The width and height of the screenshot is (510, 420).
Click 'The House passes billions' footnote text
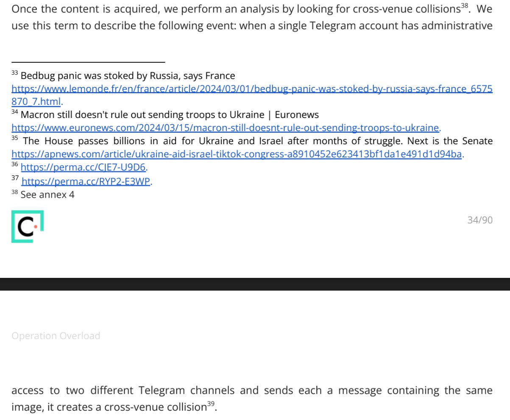click(258, 141)
